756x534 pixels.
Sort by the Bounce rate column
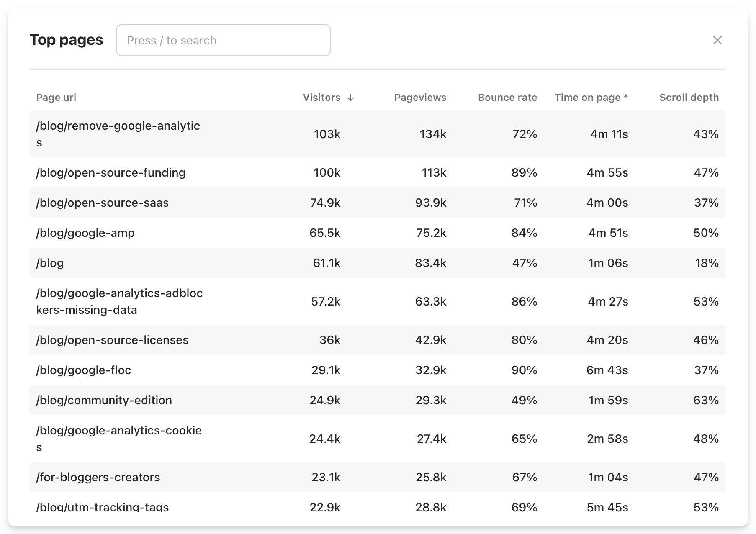(507, 97)
